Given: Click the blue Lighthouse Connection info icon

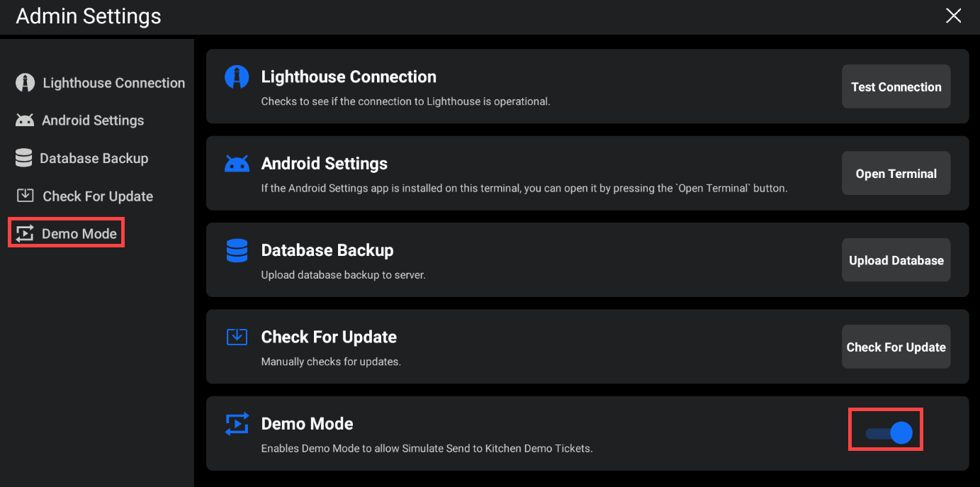Looking at the screenshot, I should (x=237, y=77).
